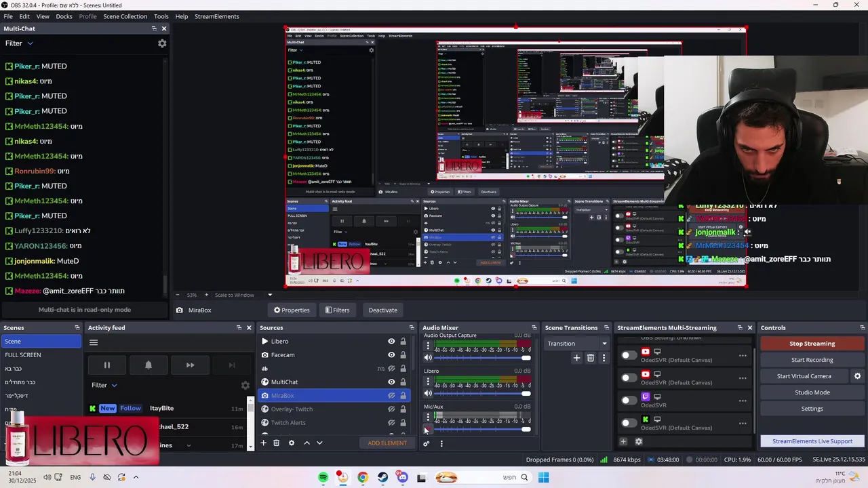
Task: Click the ItayBite follow event
Action: click(x=166, y=408)
